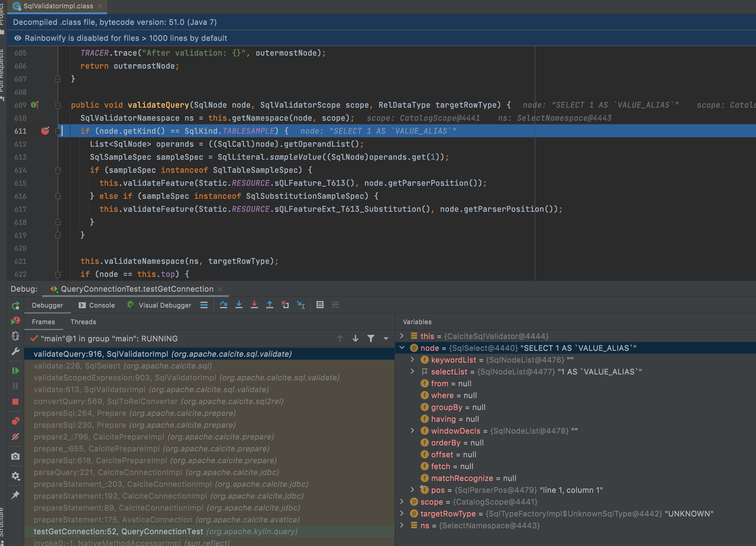Toggle the breakpoint on line 611

pyautogui.click(x=45, y=131)
